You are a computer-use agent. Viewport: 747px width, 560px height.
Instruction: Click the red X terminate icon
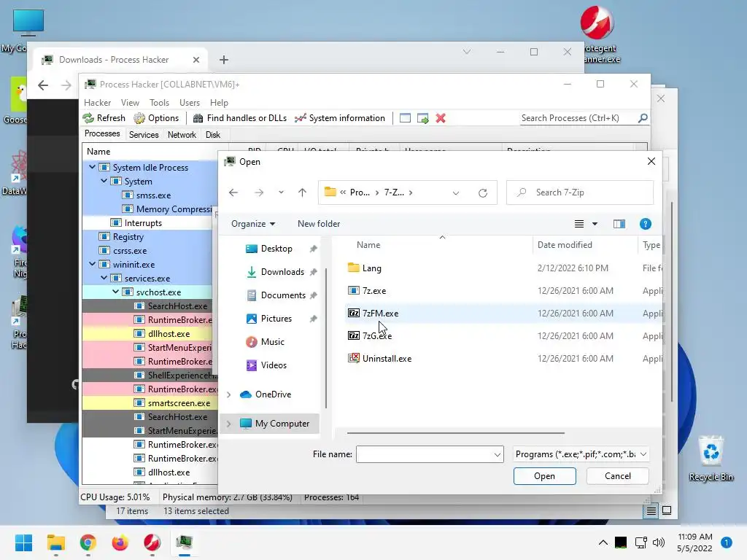tap(441, 118)
